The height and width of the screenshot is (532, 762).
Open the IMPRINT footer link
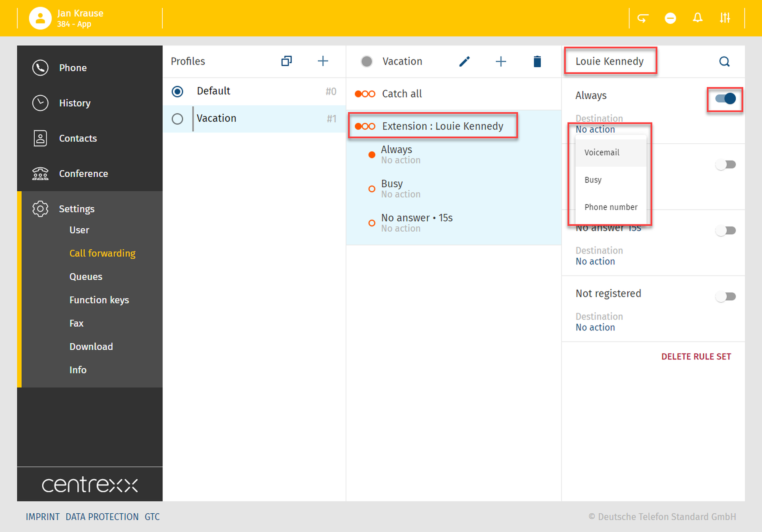43,517
